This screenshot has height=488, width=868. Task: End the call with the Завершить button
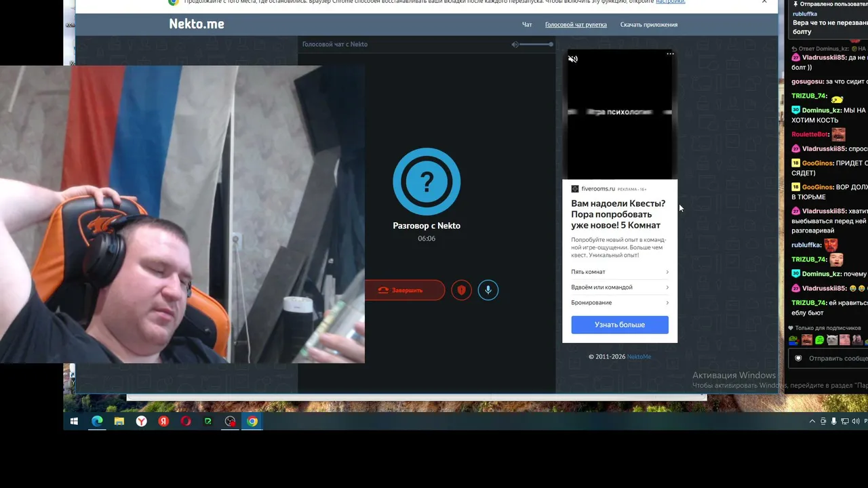click(404, 290)
